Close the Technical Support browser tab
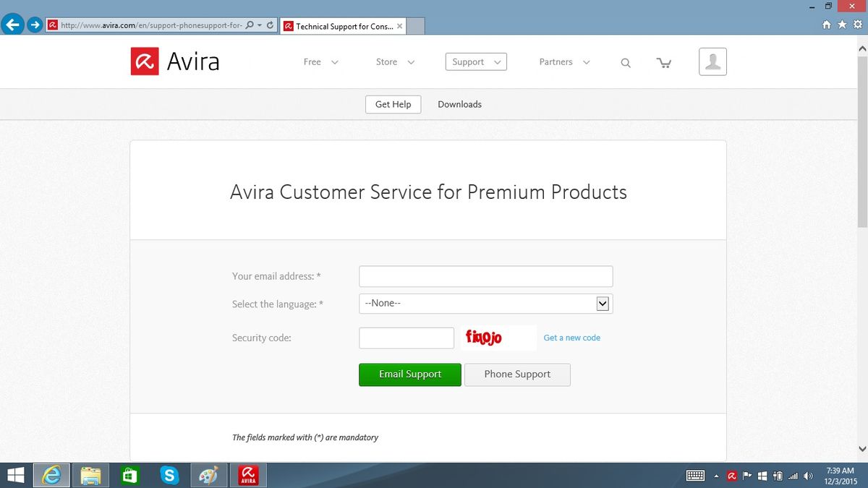868x488 pixels. coord(400,26)
